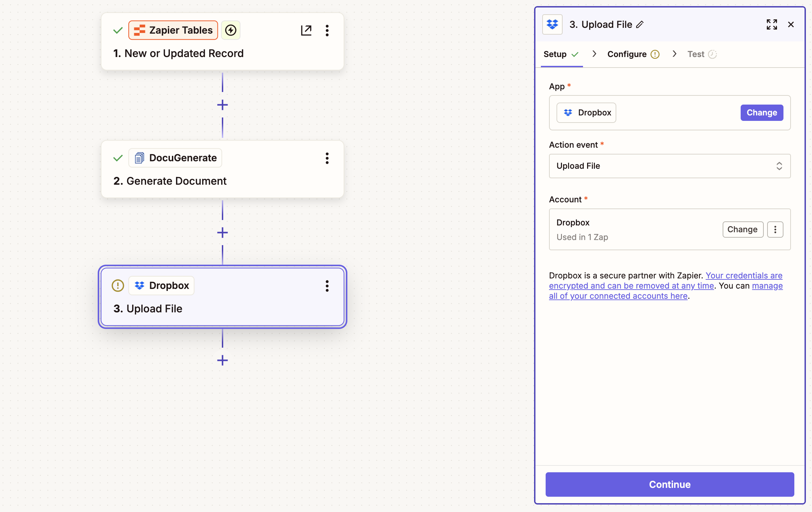Screen dimensions: 812x512
Task: Open three-dot menu on Dropbox step card
Action: pyautogui.click(x=327, y=286)
